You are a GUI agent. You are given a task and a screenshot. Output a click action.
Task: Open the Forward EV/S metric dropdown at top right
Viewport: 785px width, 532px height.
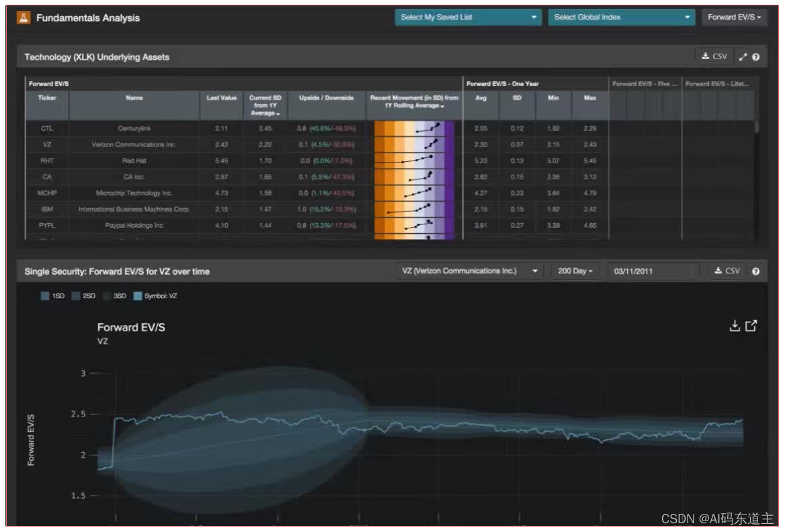(734, 17)
